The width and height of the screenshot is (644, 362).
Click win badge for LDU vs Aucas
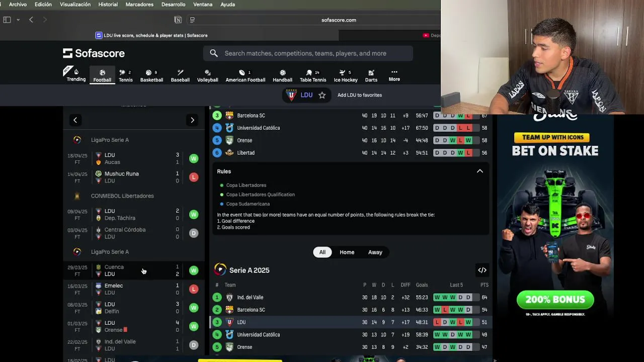click(x=194, y=159)
